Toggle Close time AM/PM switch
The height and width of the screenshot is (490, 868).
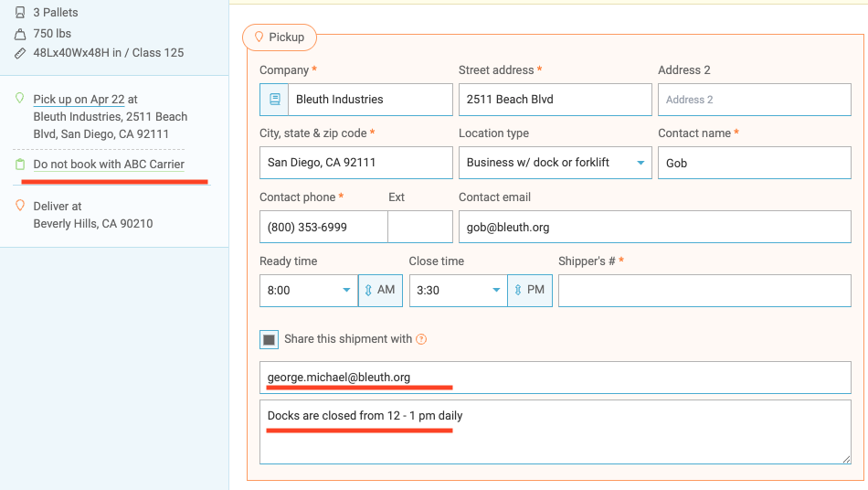coord(530,290)
